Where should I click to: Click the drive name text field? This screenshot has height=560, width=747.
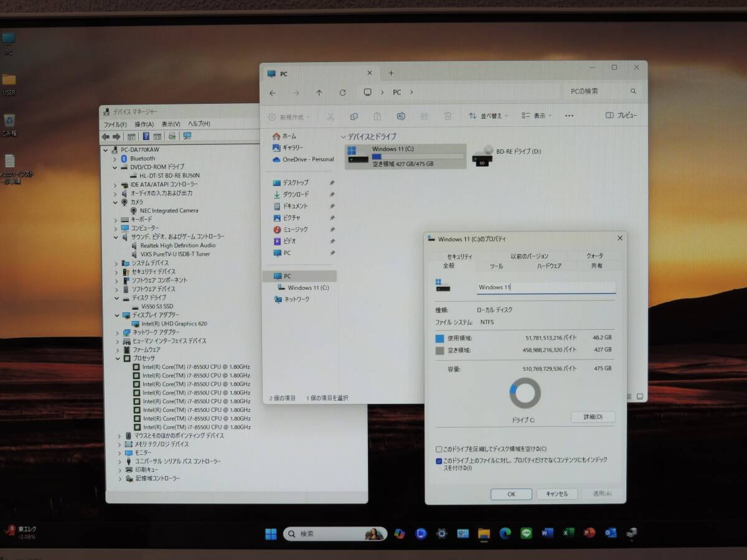[546, 287]
